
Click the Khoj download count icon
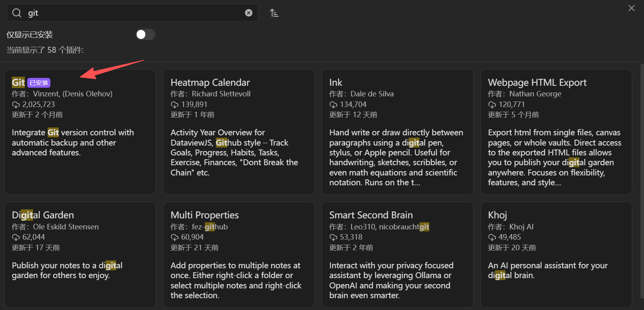click(492, 237)
